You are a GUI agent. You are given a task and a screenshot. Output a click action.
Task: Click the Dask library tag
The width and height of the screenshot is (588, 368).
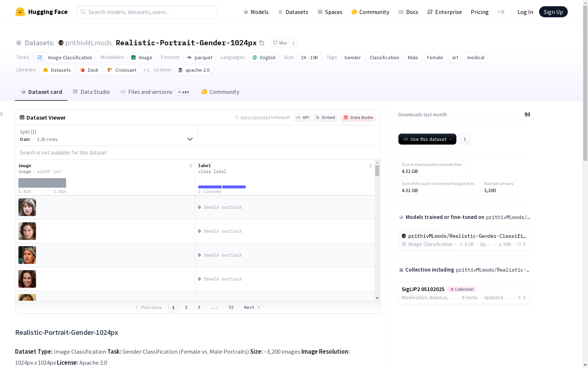tap(89, 70)
